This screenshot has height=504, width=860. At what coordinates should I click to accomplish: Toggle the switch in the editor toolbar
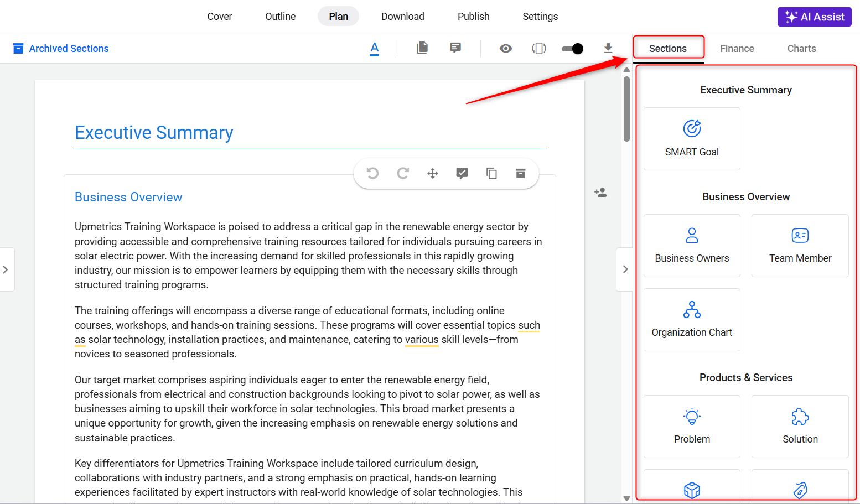(x=572, y=49)
